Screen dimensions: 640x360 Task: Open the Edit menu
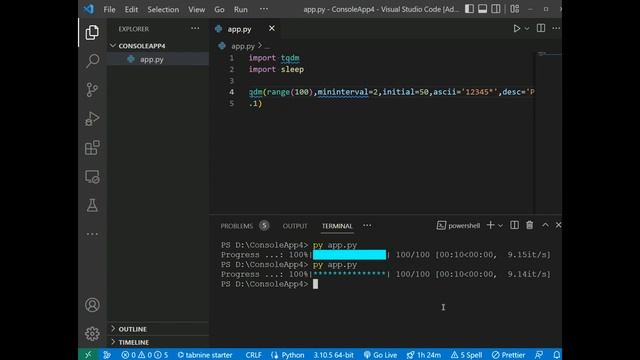click(131, 9)
